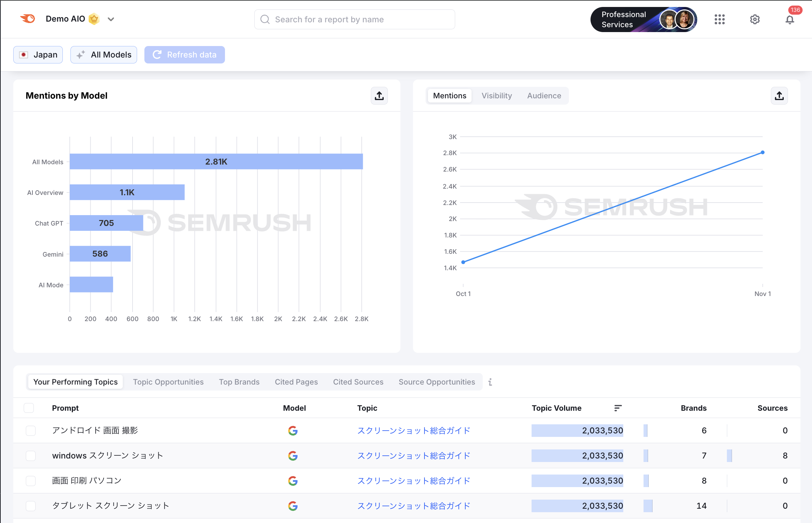This screenshot has height=523, width=812.
Task: Click the Refresh data button
Action: pos(185,55)
